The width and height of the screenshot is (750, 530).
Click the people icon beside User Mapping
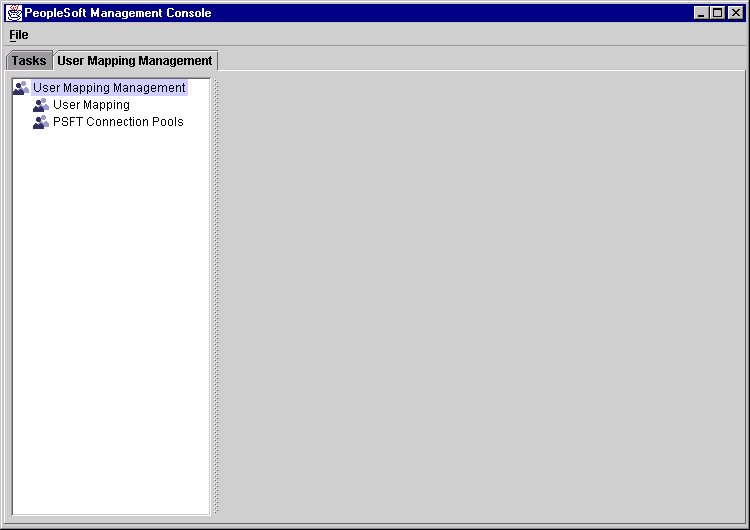pyautogui.click(x=41, y=105)
